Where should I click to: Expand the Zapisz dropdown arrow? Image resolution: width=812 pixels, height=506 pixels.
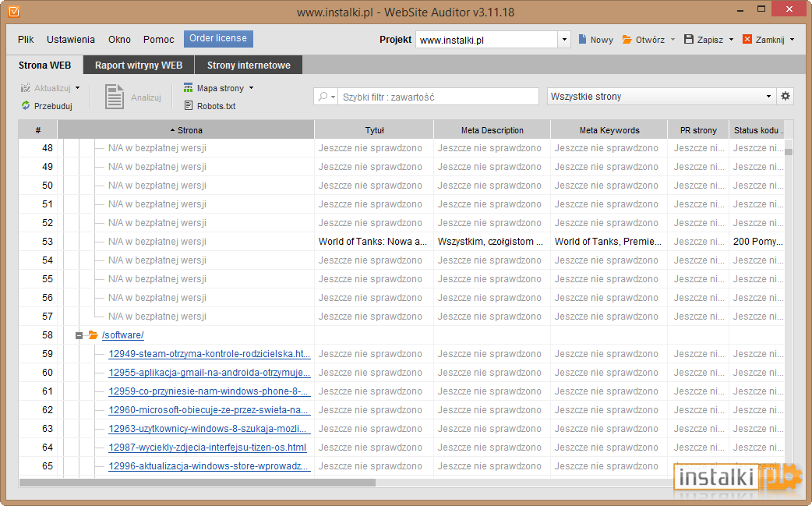[731, 40]
